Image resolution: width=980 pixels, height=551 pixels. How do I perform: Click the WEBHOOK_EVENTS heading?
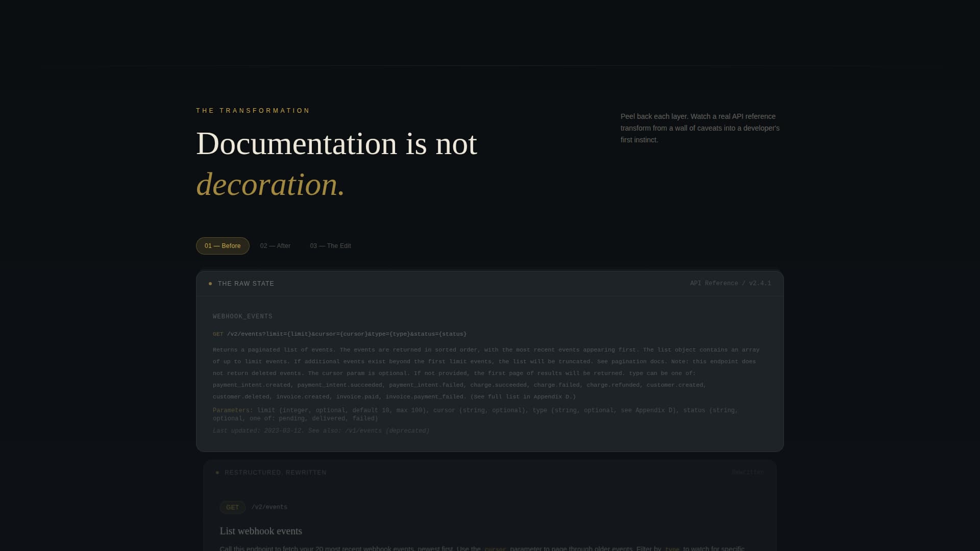242,316
